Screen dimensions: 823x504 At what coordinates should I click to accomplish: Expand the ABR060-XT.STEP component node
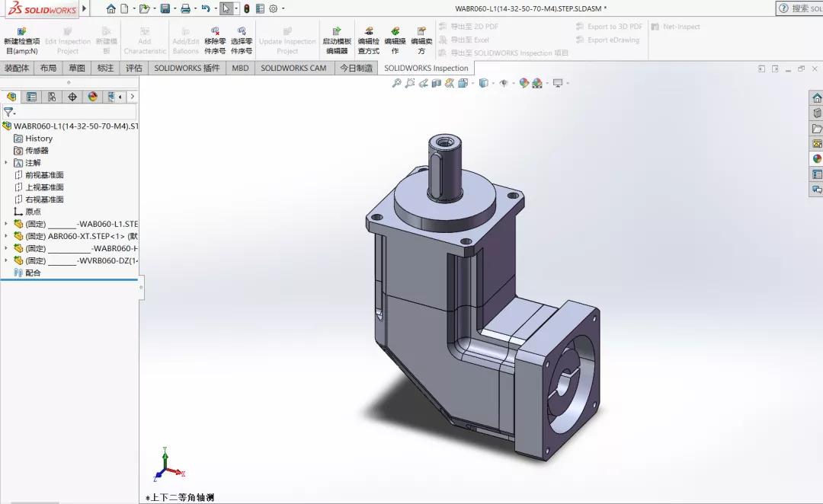[5, 236]
